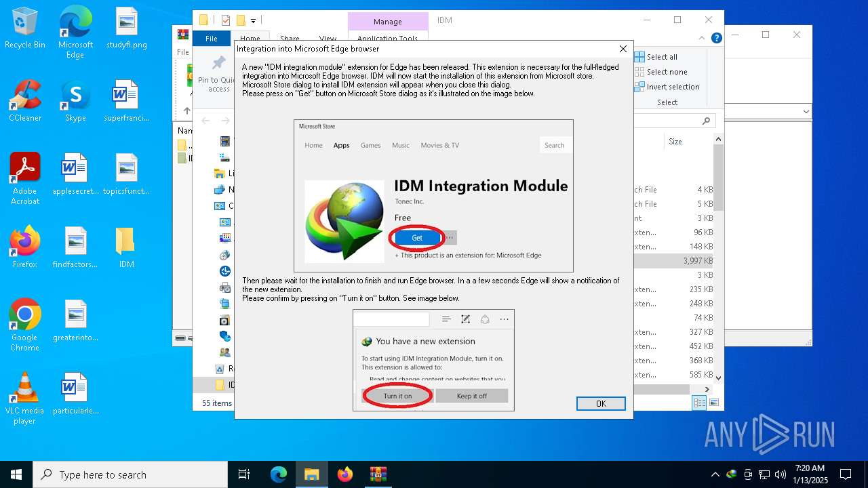This screenshot has width=868, height=488.
Task: Click Invert selection in Explorer ribbon
Action: pyautogui.click(x=667, y=87)
